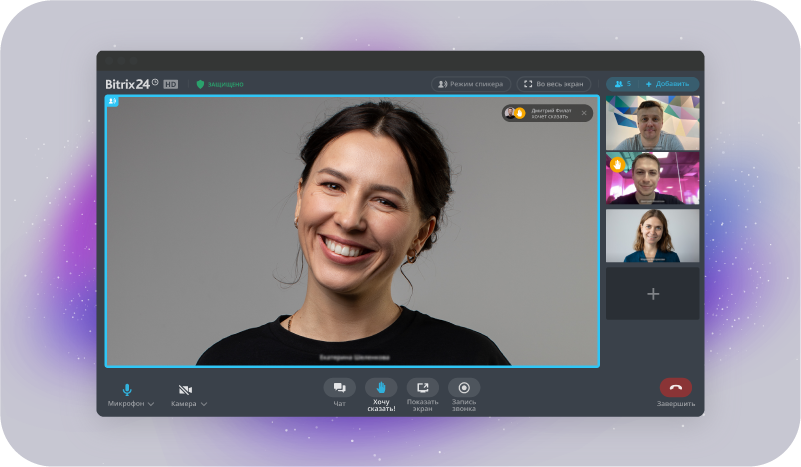Dismiss the 'хочет сказать' notification
This screenshot has width=801, height=467.
pyautogui.click(x=584, y=113)
